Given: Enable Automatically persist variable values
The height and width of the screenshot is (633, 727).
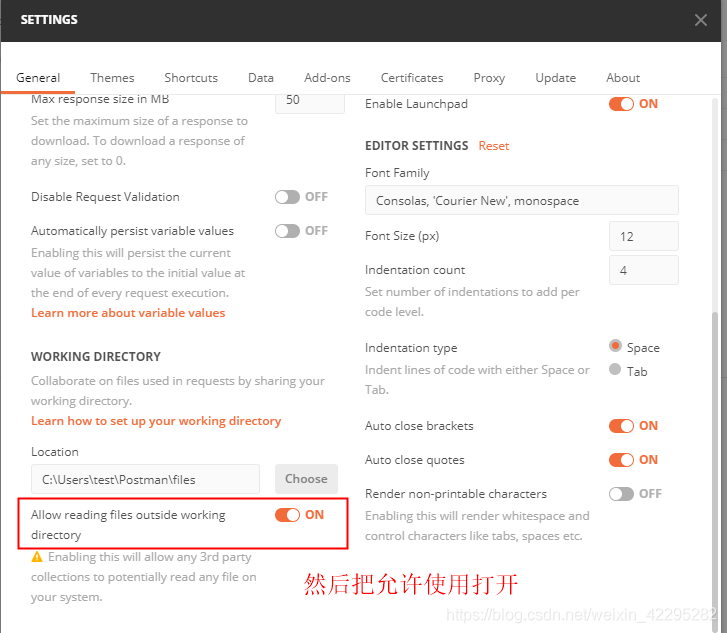Looking at the screenshot, I should [x=287, y=231].
